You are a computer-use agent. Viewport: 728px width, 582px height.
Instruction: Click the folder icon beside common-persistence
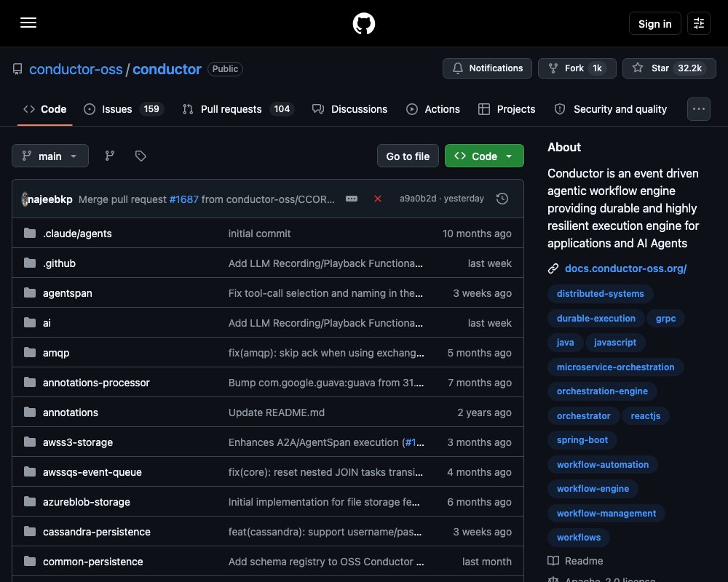pyautogui.click(x=30, y=561)
